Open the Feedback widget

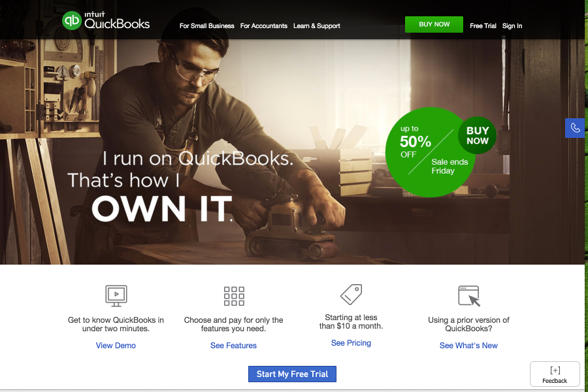555,374
